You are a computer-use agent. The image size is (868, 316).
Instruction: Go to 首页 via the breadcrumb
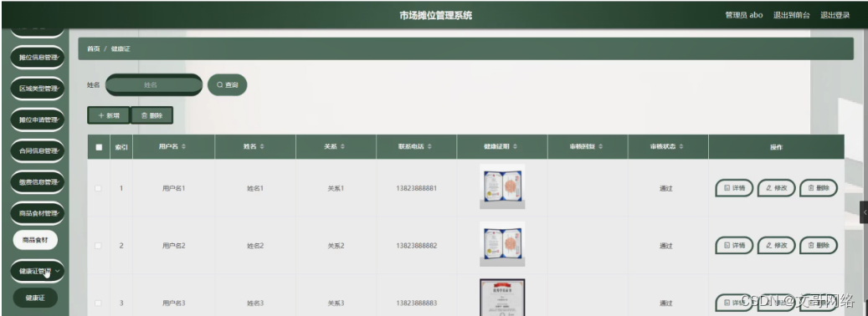click(x=94, y=48)
